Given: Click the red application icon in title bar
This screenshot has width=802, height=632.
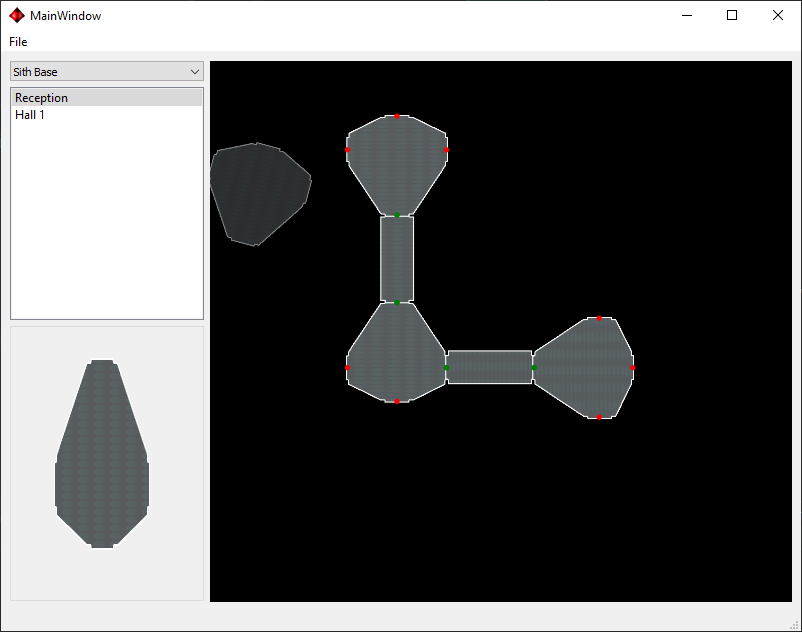Looking at the screenshot, I should point(17,15).
